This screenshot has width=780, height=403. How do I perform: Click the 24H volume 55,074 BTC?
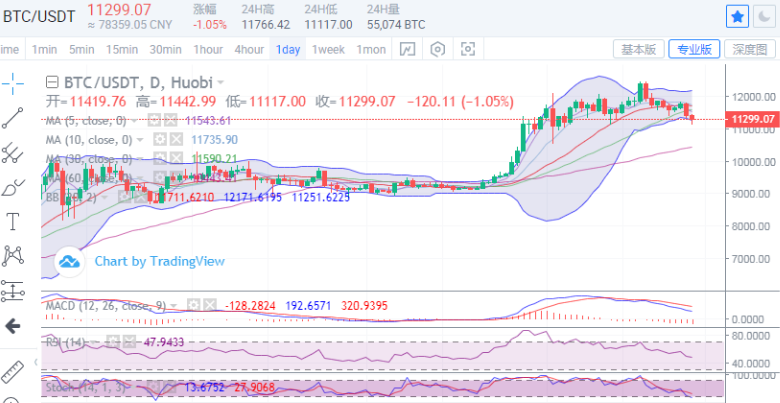point(396,24)
